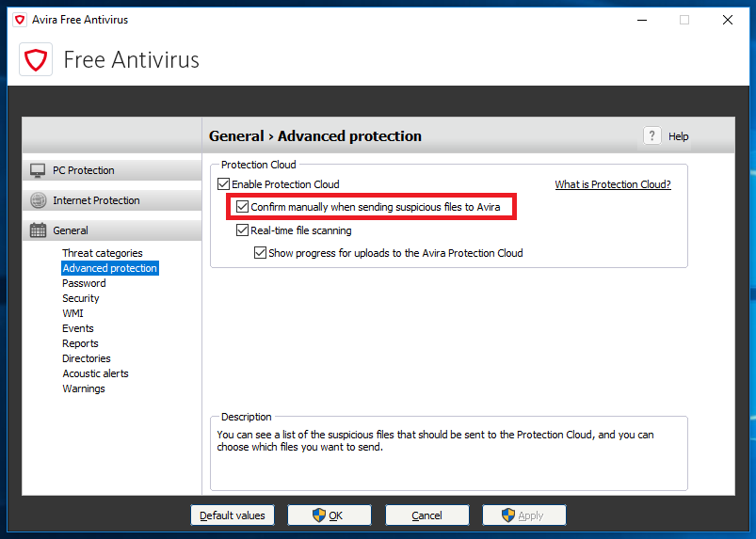Click the Avira title bar icon
The image size is (756, 539).
pyautogui.click(x=20, y=20)
